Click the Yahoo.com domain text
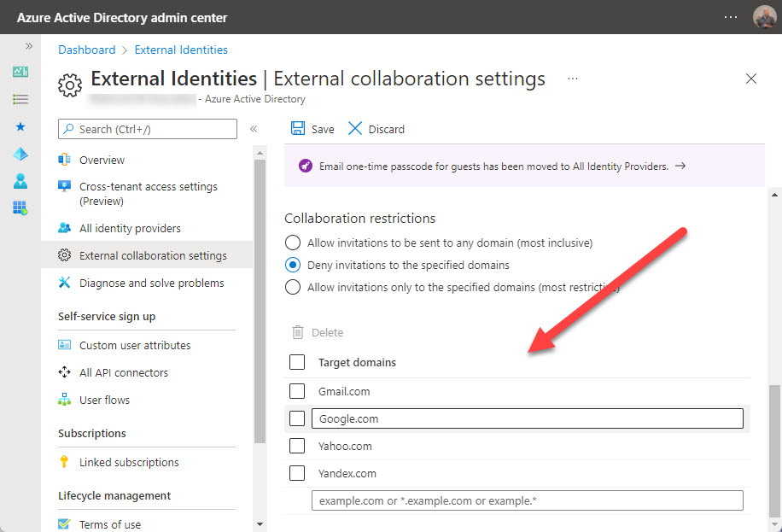 [345, 446]
